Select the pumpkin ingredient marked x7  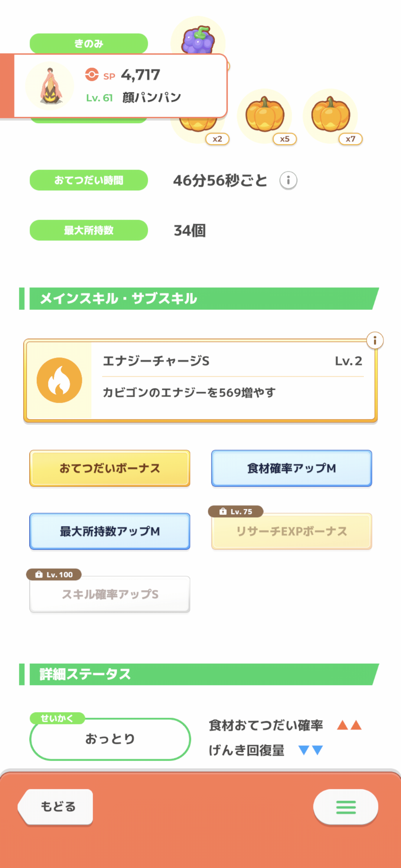pyautogui.click(x=330, y=116)
